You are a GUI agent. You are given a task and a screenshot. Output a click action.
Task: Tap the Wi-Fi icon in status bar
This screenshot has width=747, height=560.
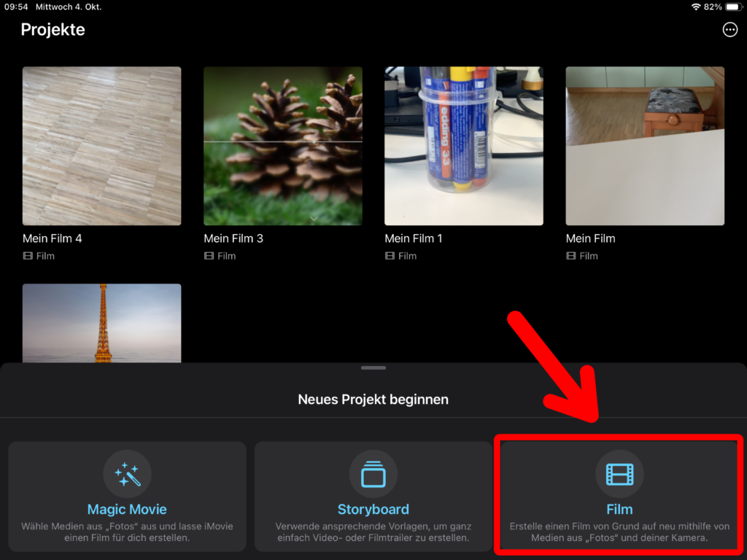(696, 7)
